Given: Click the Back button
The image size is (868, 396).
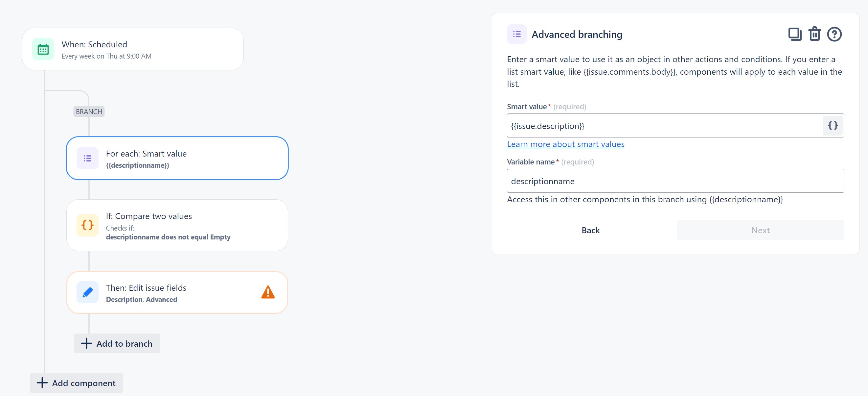Looking at the screenshot, I should click(x=591, y=230).
